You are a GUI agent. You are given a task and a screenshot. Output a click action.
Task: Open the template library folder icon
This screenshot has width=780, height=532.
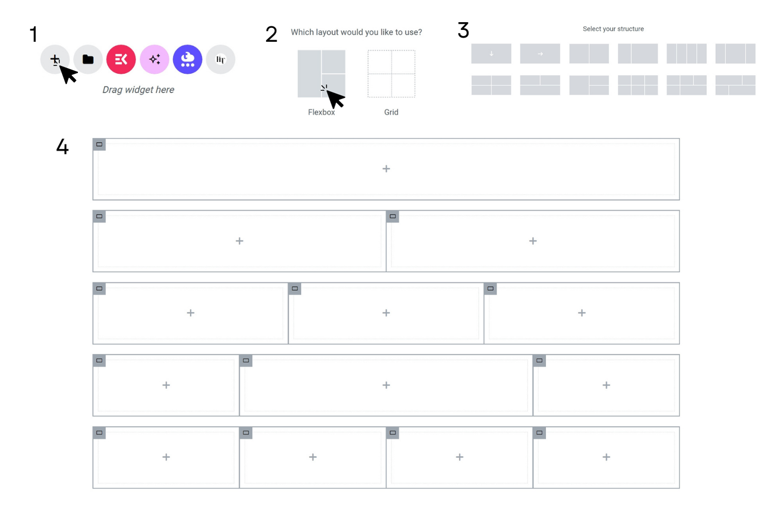tap(88, 59)
